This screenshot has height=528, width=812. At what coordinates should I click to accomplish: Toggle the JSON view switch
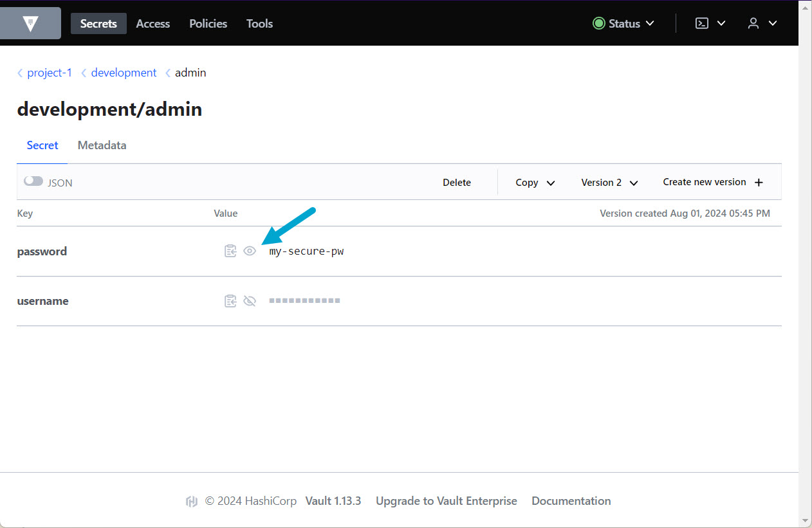coord(33,182)
